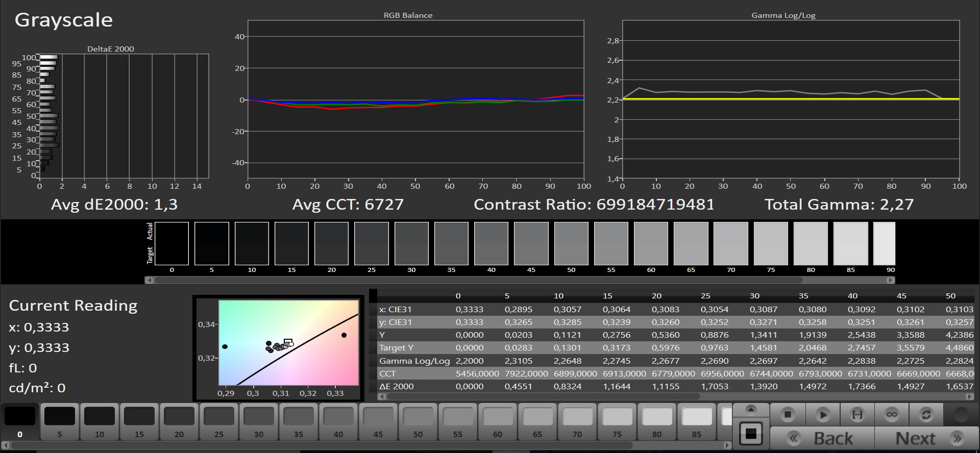The image size is (980, 453).
Task: Click the x: CIE31 row label
Action: [x=396, y=309]
